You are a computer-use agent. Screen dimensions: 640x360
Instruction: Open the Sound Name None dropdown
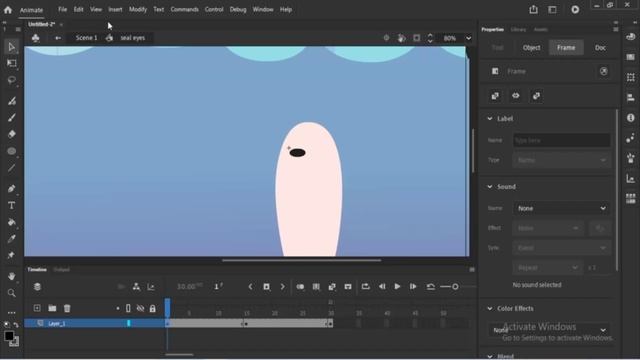coord(562,209)
